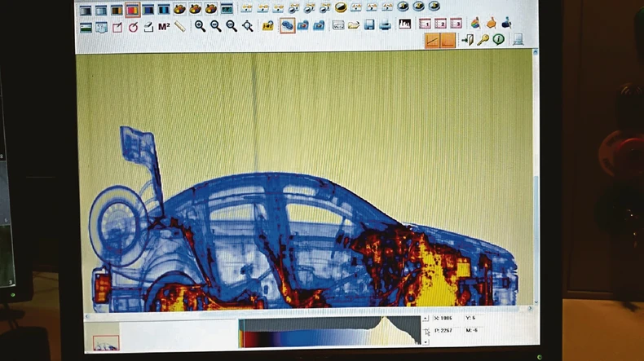Click the zoom out magnifier
This screenshot has height=361, width=644.
click(216, 26)
